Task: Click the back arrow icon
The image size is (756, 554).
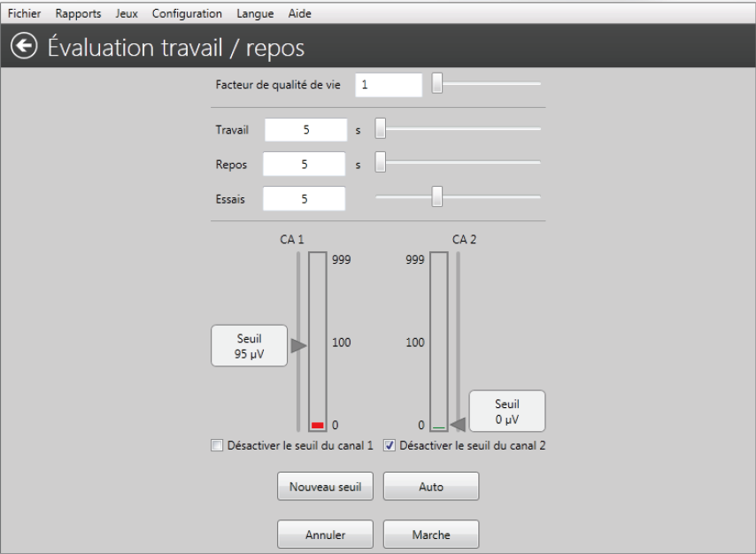Action: click(19, 47)
